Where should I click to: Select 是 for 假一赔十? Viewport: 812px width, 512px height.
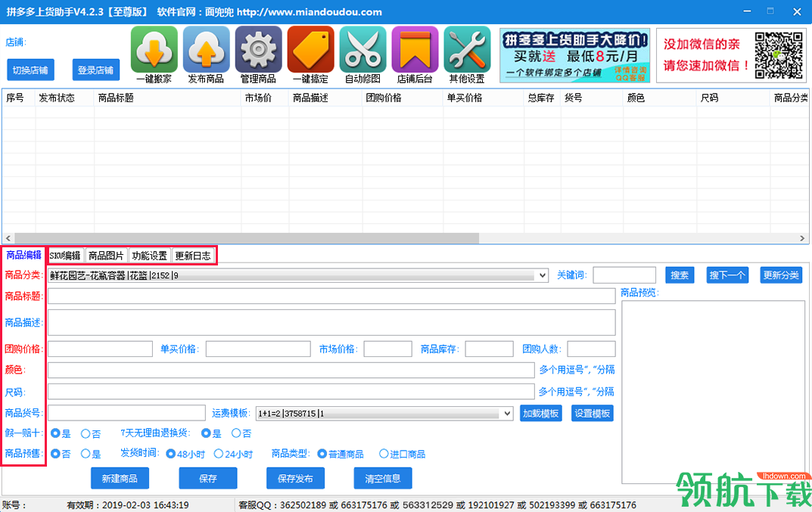(55, 433)
